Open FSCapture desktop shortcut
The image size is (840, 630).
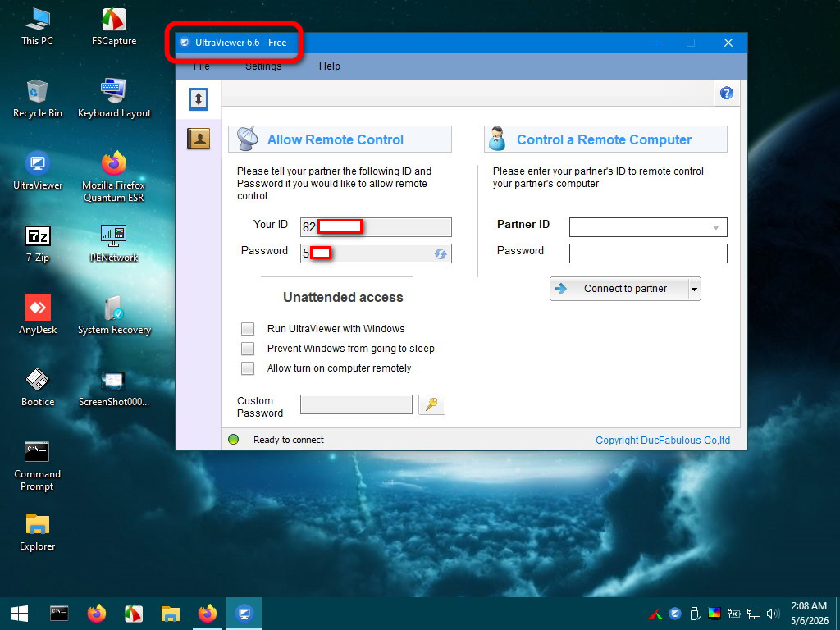(x=114, y=26)
